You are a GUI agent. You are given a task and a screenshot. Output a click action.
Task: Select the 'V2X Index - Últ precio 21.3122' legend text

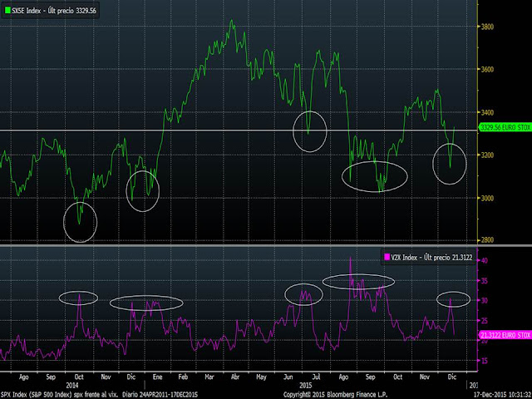point(431,258)
